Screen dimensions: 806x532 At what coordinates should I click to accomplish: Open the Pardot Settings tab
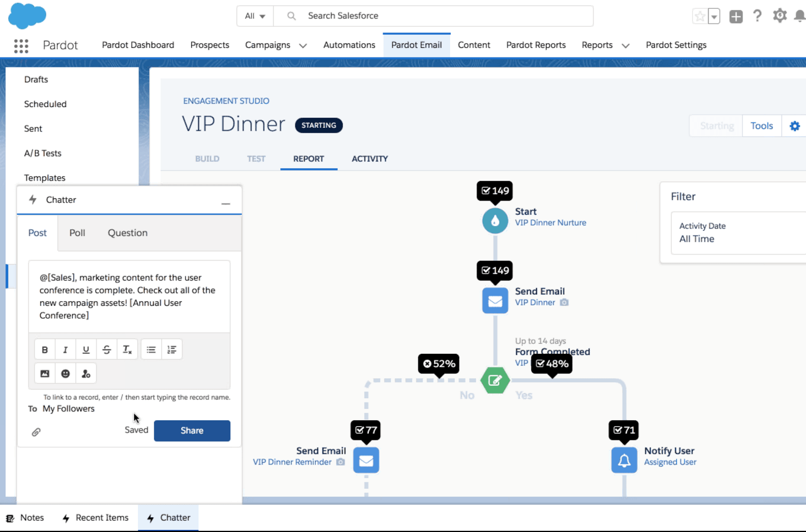click(676, 45)
